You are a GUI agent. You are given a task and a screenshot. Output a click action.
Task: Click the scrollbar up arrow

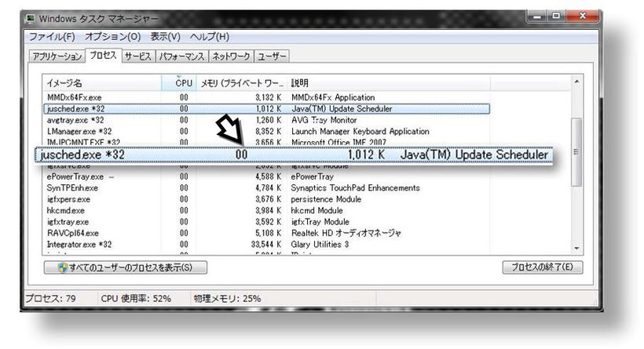pyautogui.click(x=576, y=82)
